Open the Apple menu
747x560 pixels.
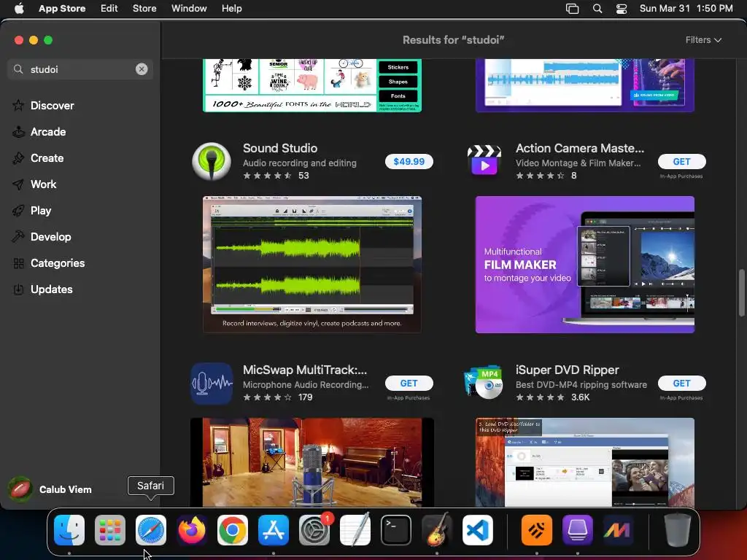point(19,8)
